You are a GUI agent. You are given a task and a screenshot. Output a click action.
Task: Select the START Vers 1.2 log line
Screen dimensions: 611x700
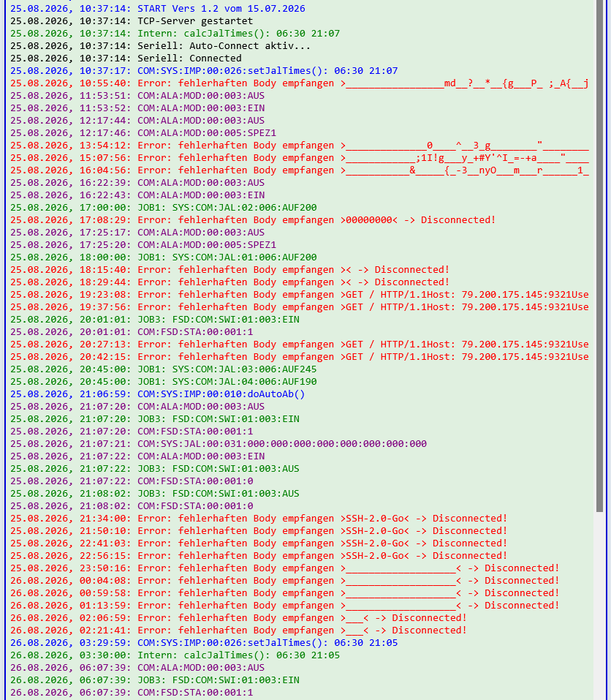pyautogui.click(x=158, y=9)
